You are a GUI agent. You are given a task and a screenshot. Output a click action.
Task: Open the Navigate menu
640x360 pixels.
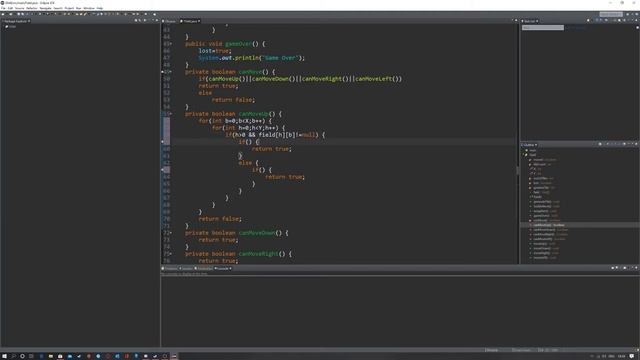(x=45, y=8)
